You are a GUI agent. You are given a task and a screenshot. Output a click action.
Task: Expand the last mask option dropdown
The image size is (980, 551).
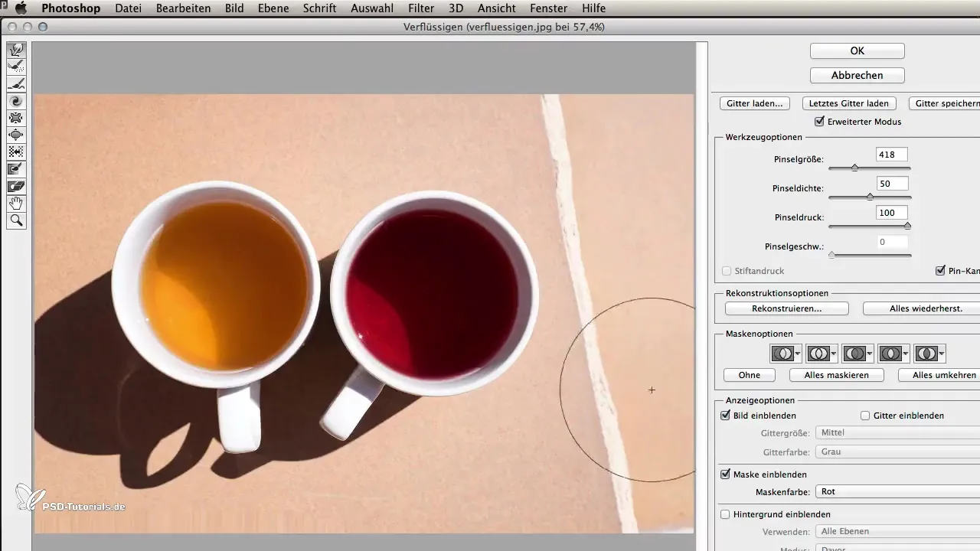[x=941, y=354]
